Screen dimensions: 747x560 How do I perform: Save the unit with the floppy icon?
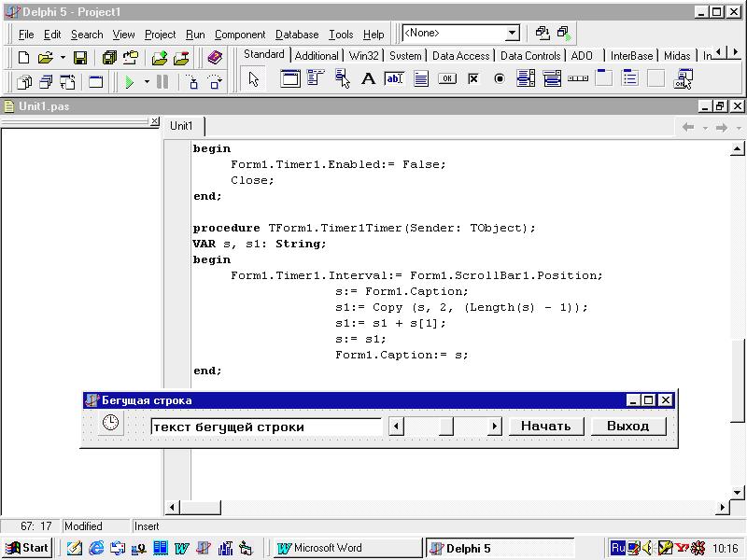(x=80, y=58)
